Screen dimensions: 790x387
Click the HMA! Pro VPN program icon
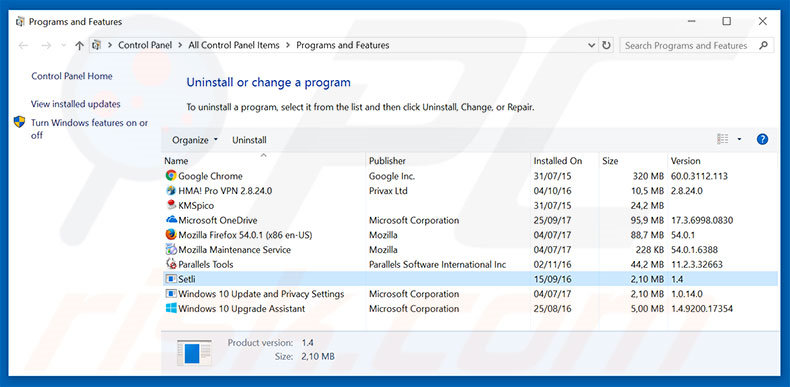tap(171, 190)
